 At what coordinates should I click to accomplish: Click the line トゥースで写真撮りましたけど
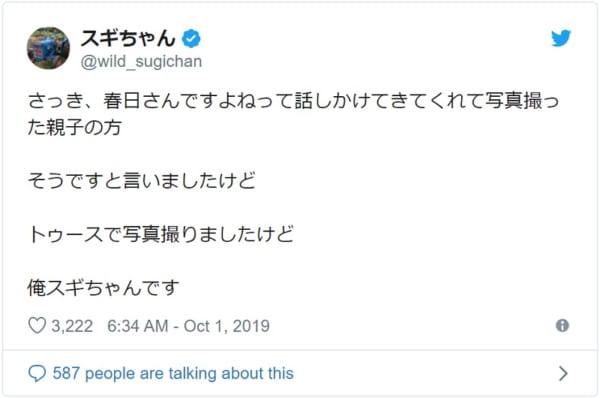pos(161,234)
